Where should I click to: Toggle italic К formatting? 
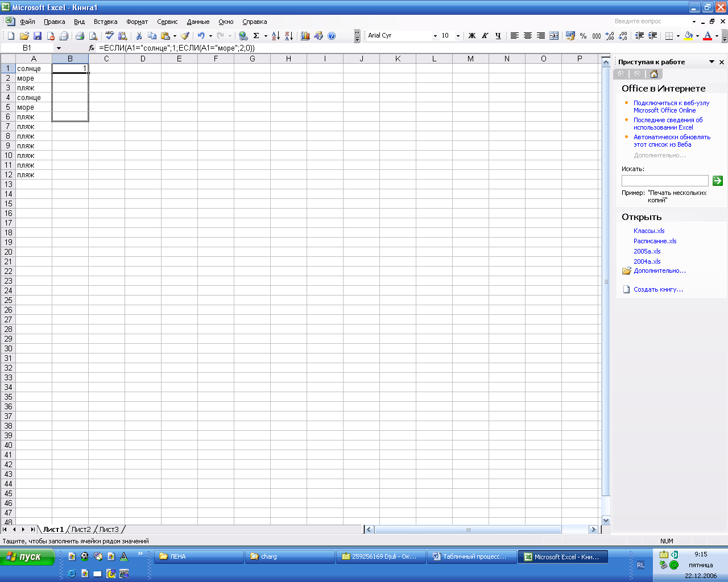pyautogui.click(x=485, y=36)
